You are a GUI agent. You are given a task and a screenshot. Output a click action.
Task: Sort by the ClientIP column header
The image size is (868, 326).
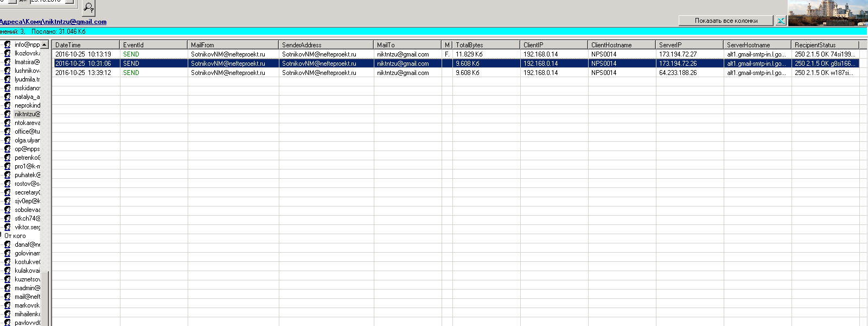pyautogui.click(x=554, y=45)
